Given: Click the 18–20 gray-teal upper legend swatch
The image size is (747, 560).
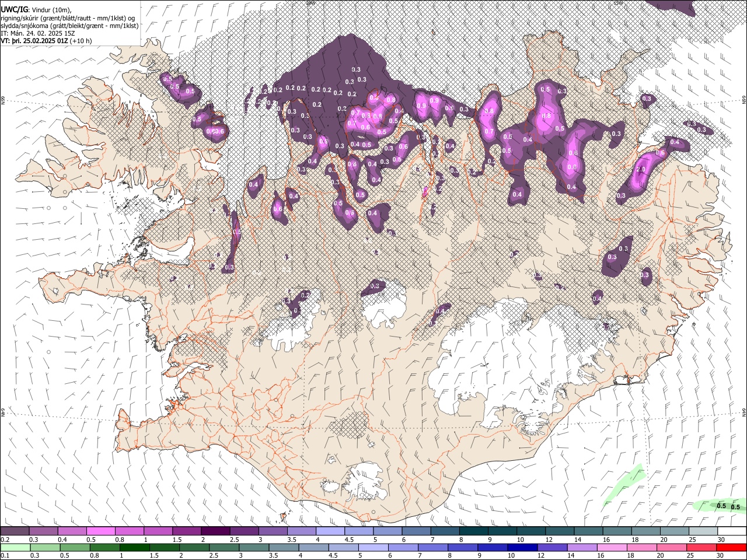Looking at the screenshot, I should point(645,531).
